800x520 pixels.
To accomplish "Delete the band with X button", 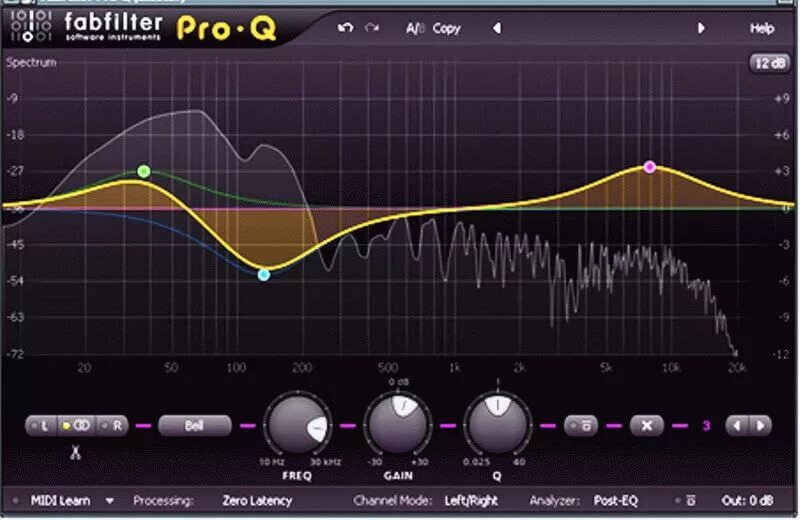I will click(646, 425).
